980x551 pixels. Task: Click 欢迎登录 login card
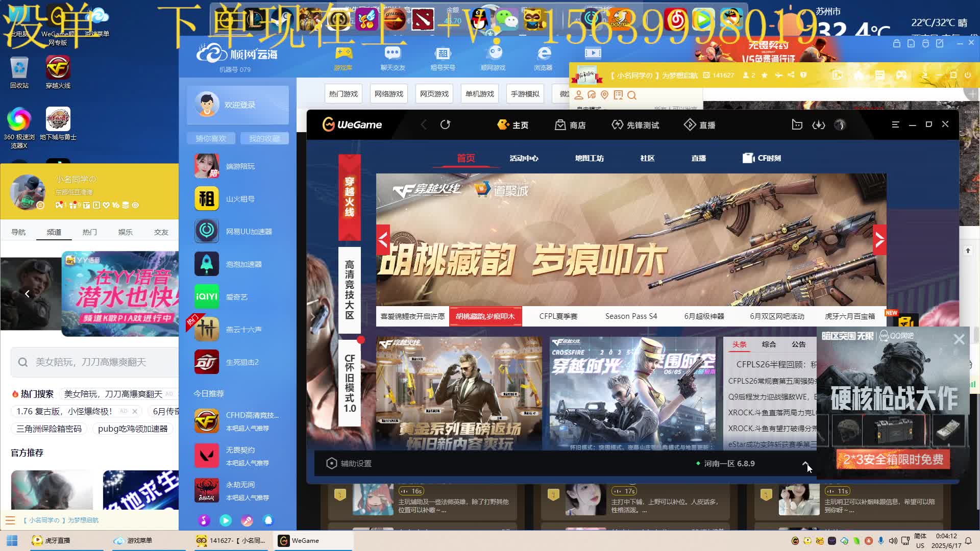click(238, 105)
